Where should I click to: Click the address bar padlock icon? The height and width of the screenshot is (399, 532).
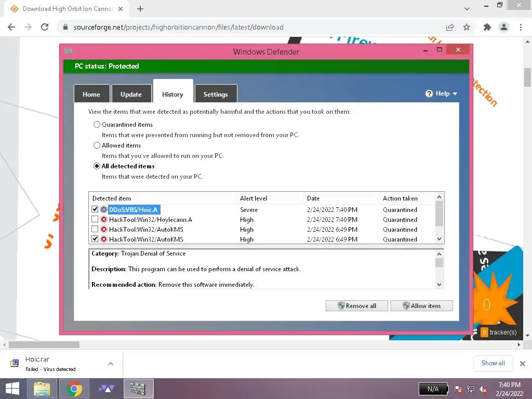[65, 27]
